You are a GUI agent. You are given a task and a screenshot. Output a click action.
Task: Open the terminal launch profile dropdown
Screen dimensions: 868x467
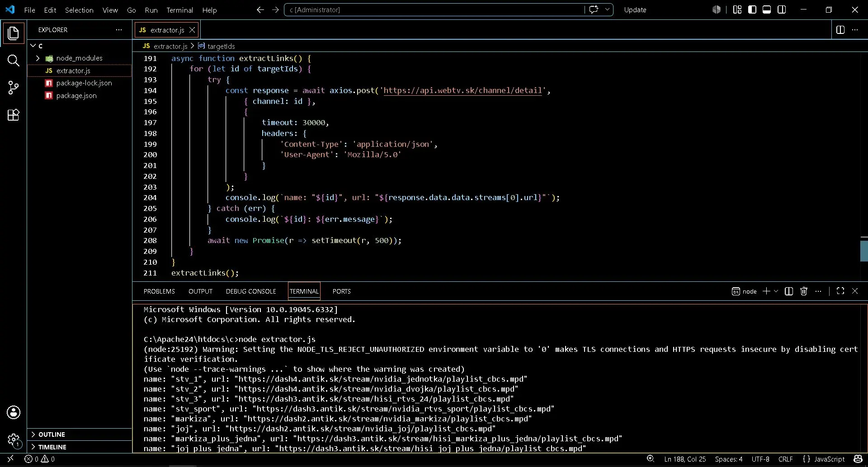coord(776,291)
